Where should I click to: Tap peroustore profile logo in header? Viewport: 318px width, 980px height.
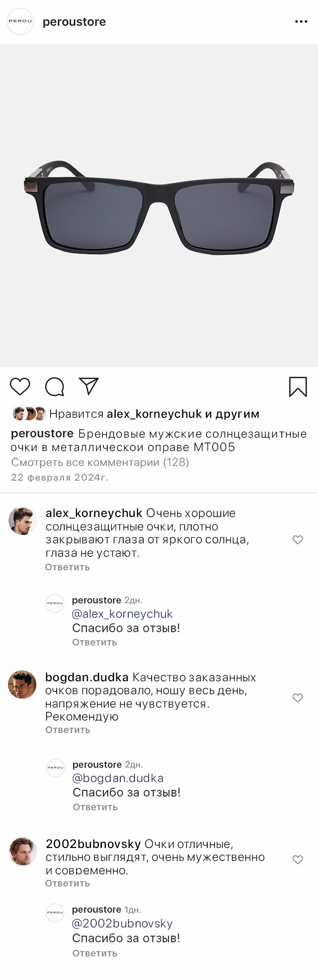coord(20,22)
